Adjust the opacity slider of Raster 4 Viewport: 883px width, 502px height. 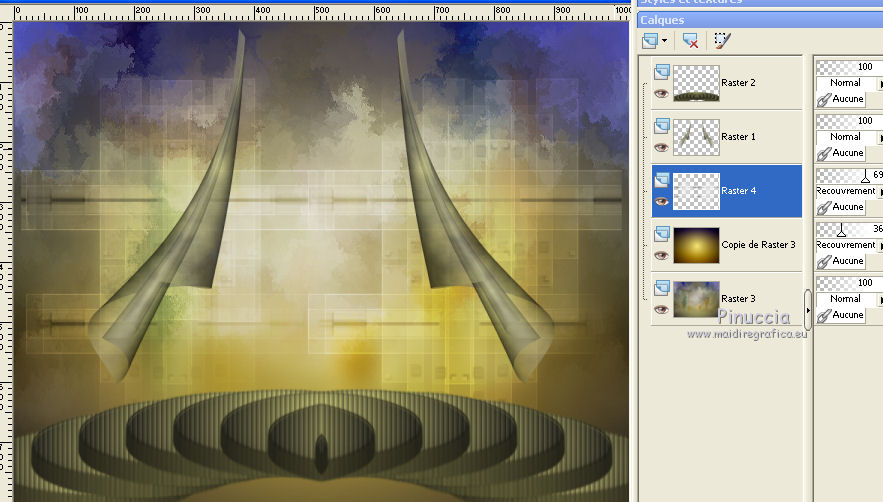click(849, 175)
